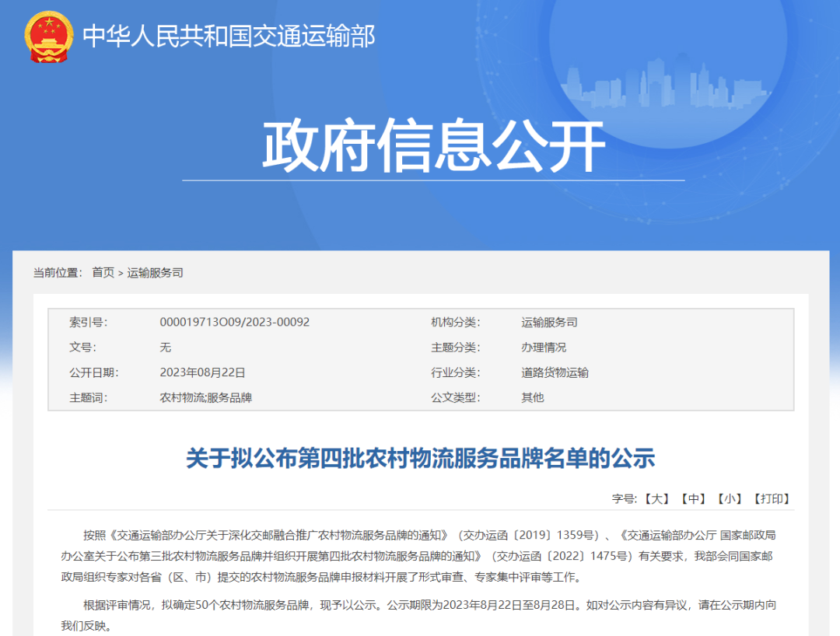The image size is (840, 636).
Task: Set the font size to 【小】
Action: click(730, 499)
